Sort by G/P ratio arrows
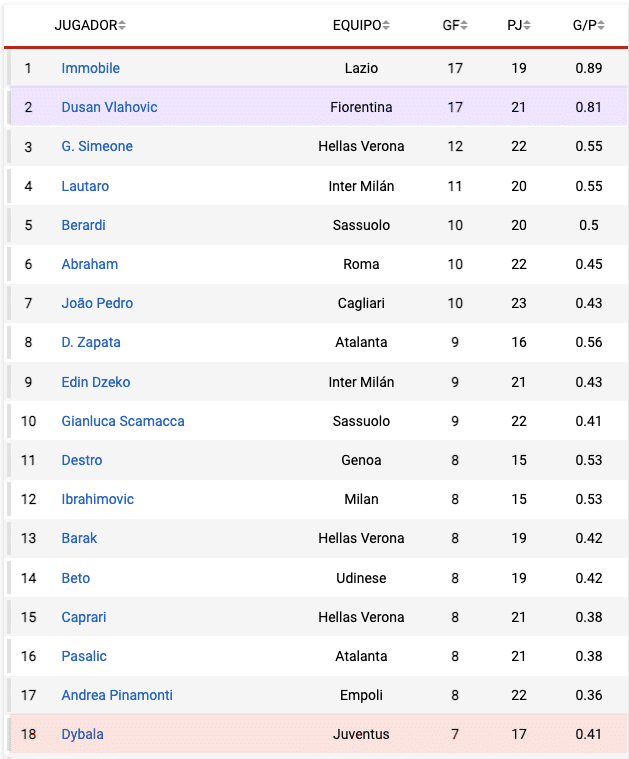 click(x=601, y=25)
